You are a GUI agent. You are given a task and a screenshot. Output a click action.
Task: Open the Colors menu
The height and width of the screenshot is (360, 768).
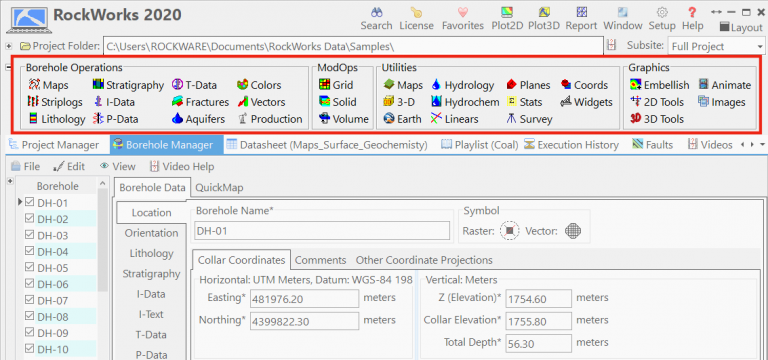point(259,85)
